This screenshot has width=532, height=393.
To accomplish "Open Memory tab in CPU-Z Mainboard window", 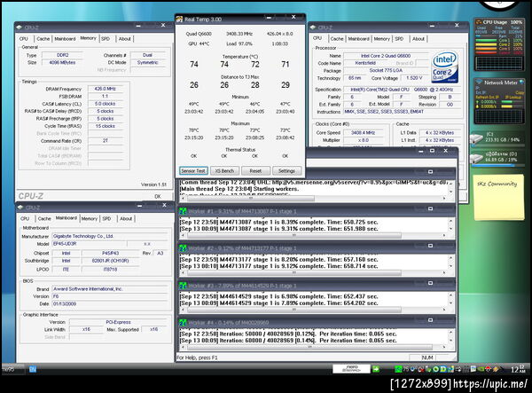I will [x=90, y=218].
